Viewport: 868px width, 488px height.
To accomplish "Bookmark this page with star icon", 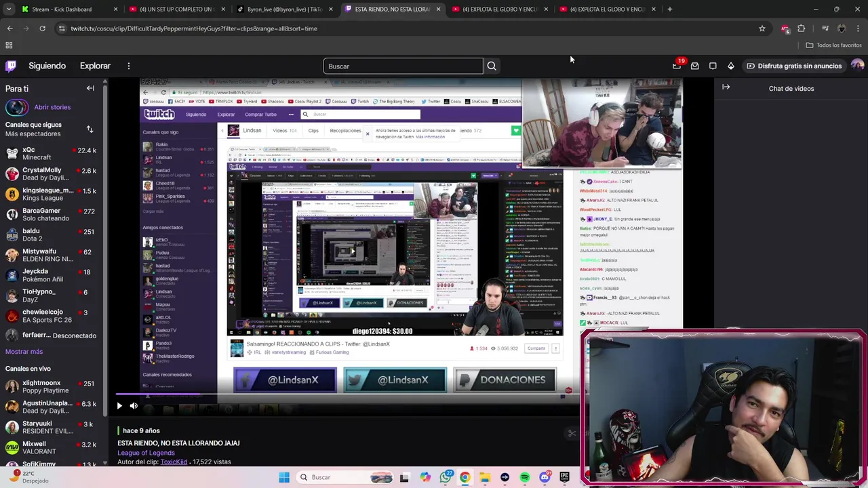I will [x=762, y=28].
